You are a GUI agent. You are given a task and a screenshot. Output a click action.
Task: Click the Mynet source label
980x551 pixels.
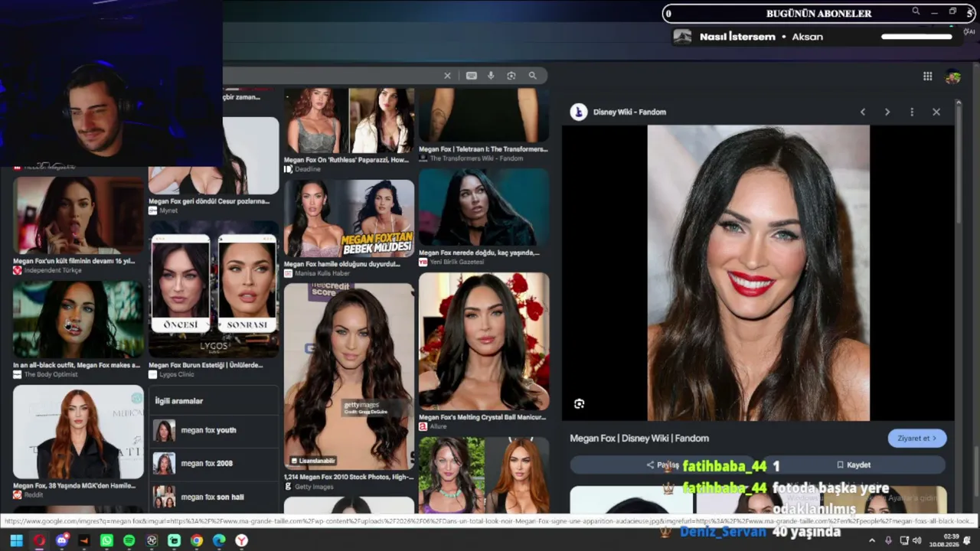(x=168, y=210)
